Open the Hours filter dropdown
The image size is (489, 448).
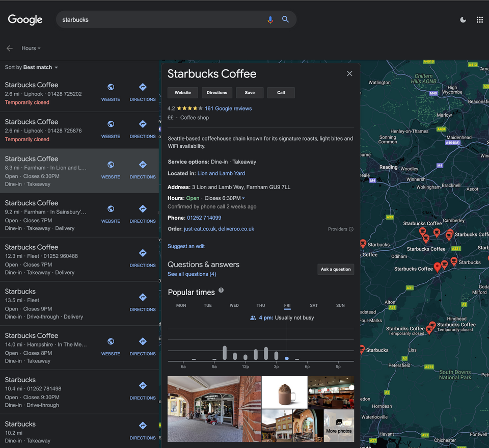pyautogui.click(x=31, y=48)
